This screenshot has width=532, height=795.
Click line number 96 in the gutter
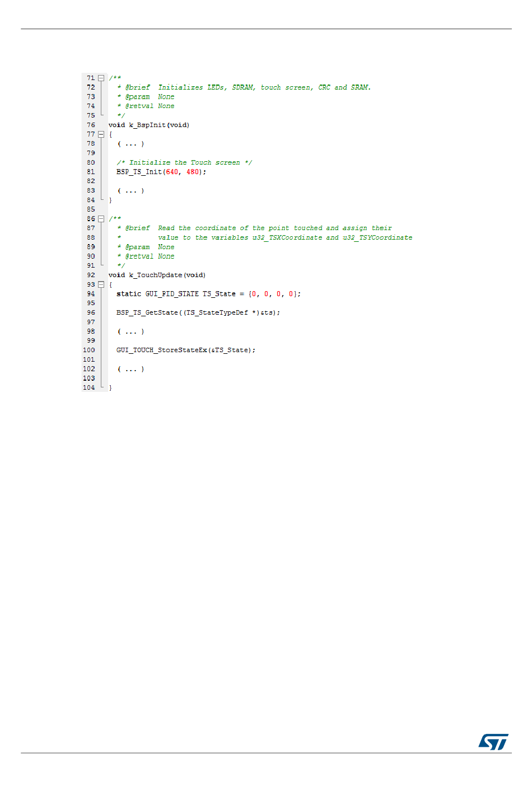(x=91, y=312)
